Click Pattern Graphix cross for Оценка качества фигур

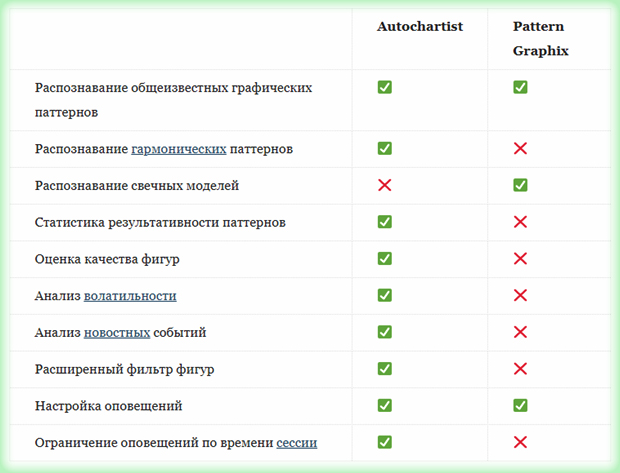pos(520,259)
